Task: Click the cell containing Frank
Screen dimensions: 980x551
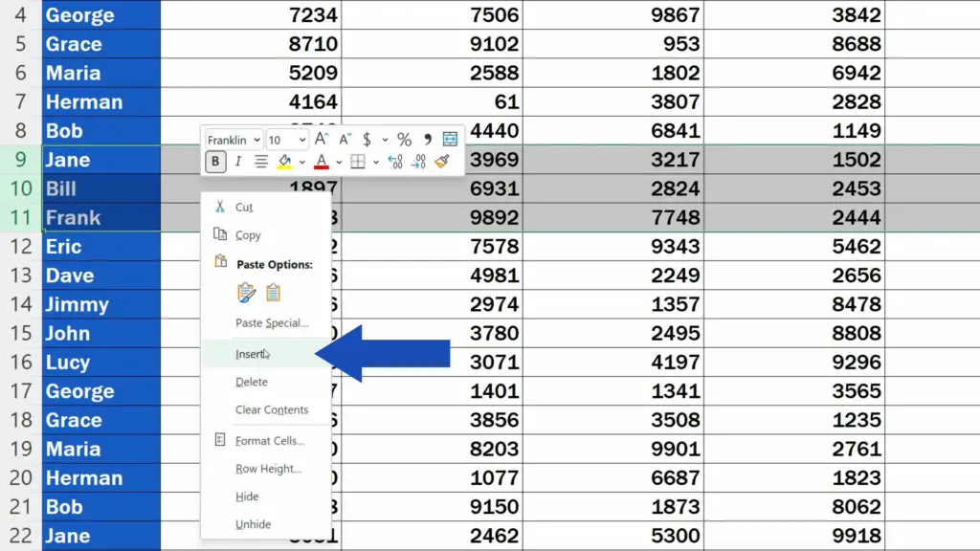Action: point(101,217)
